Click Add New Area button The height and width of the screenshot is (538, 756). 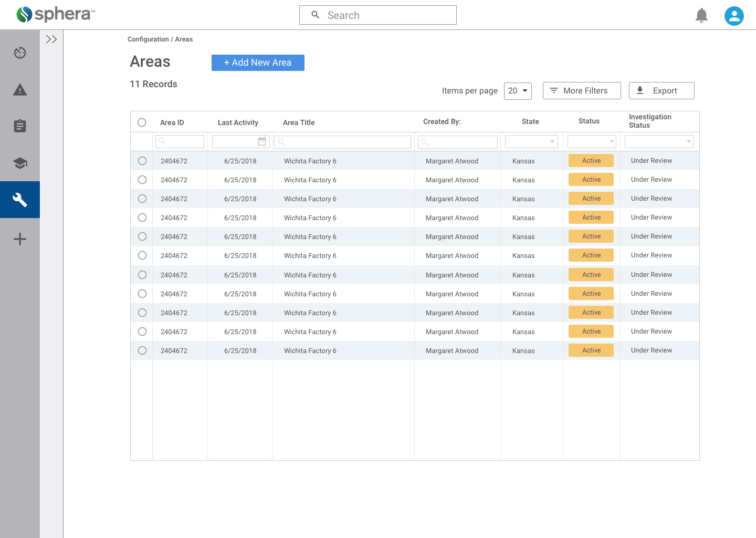coord(258,63)
